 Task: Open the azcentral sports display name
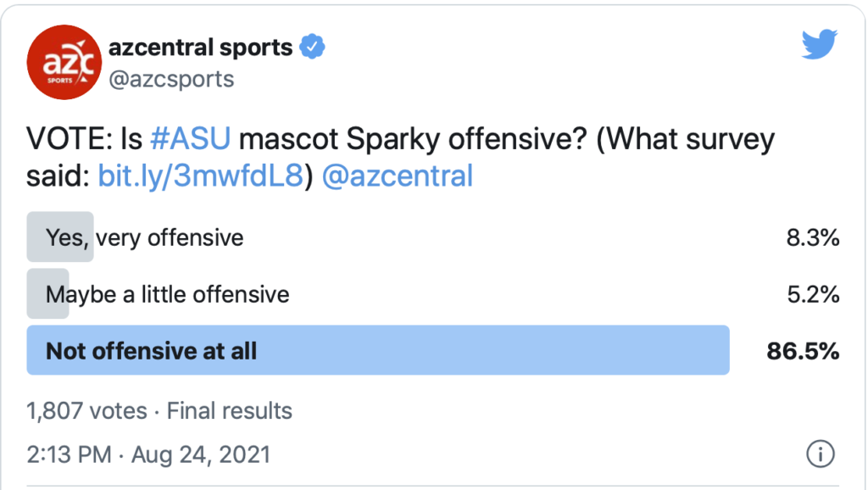200,47
